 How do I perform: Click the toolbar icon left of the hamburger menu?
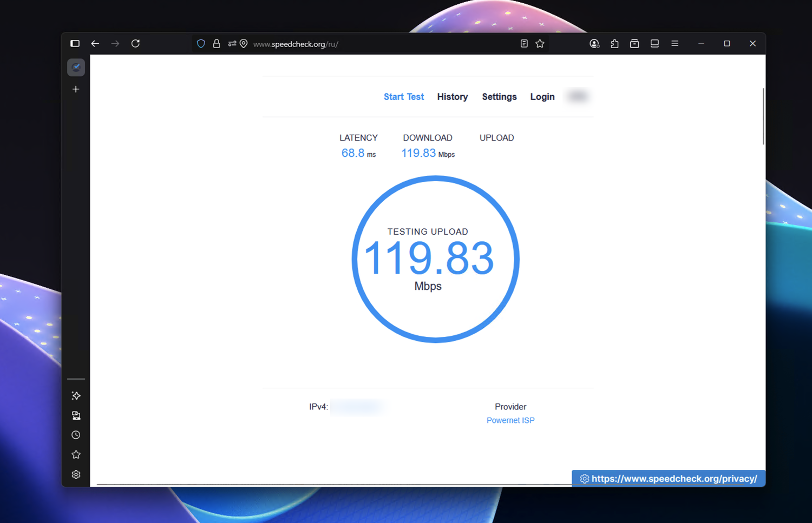tap(654, 44)
